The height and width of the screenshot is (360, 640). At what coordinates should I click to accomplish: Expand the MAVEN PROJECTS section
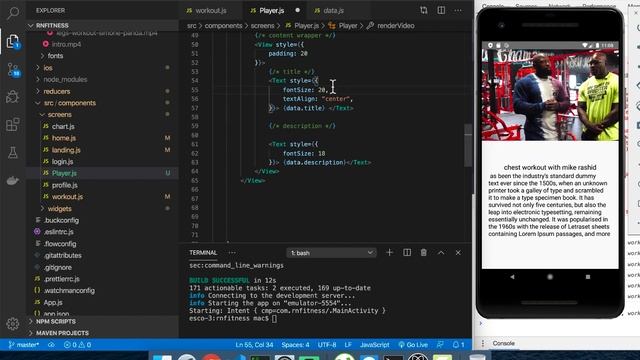tap(62, 333)
